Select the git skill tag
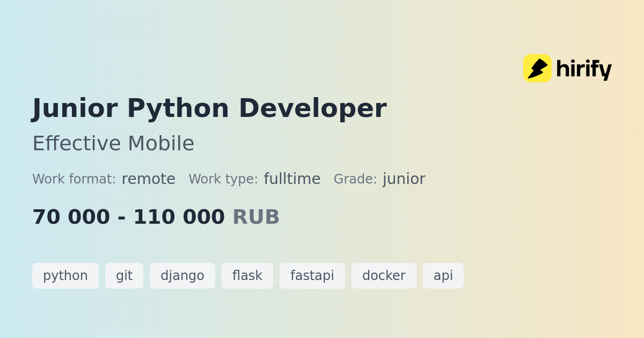644x338 pixels. point(124,276)
